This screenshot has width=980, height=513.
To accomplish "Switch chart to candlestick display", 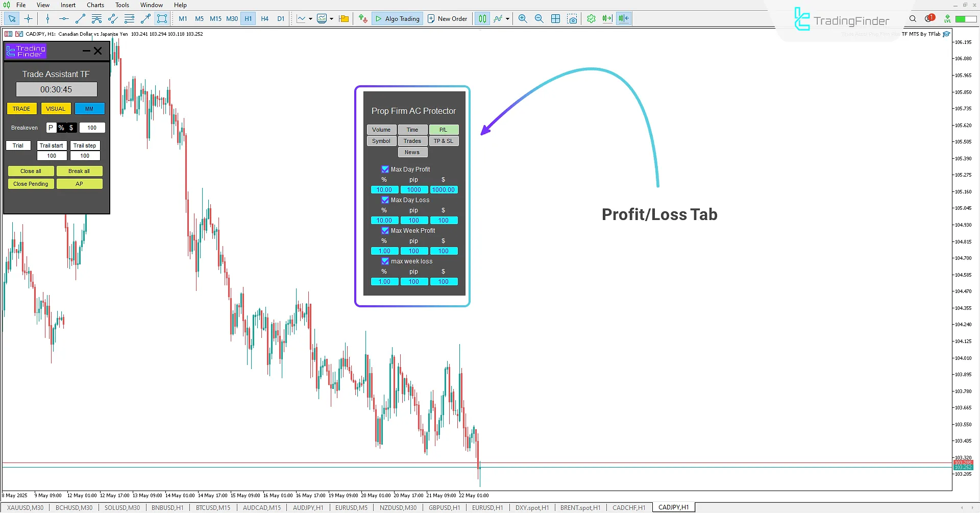I will (482, 18).
